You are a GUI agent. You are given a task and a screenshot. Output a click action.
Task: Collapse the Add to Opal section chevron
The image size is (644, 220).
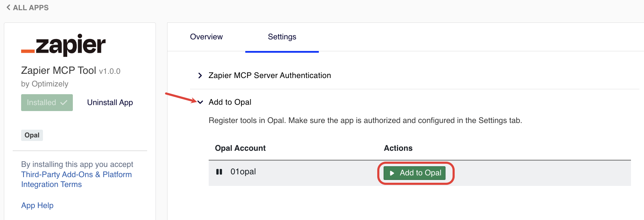(x=200, y=102)
